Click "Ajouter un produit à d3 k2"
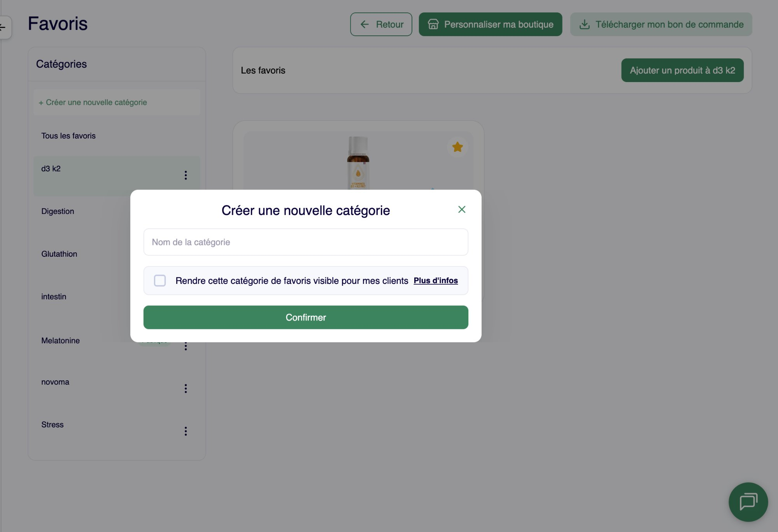 click(x=682, y=70)
